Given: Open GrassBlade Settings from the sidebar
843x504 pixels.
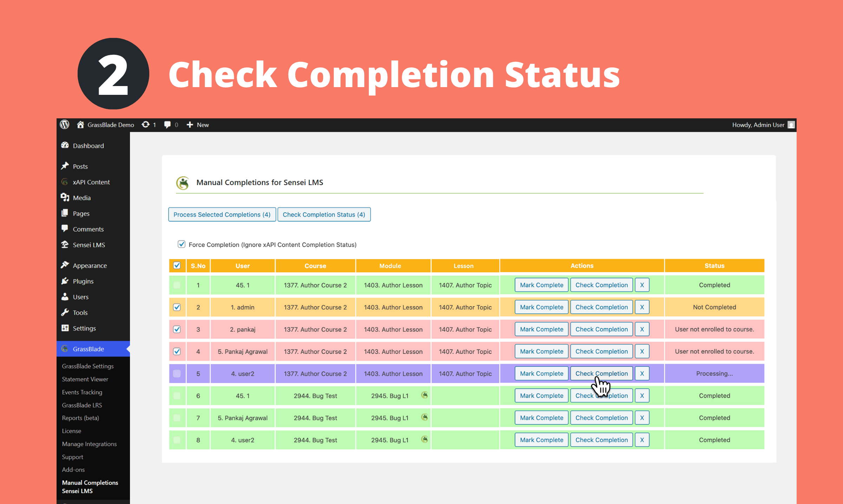Looking at the screenshot, I should coord(87,366).
